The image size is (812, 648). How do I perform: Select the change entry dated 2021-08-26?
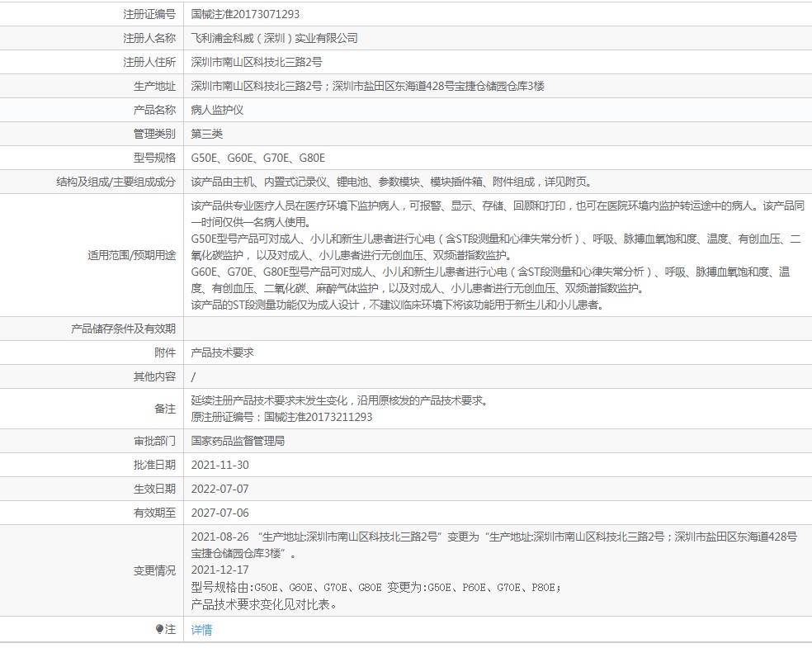tap(494, 545)
